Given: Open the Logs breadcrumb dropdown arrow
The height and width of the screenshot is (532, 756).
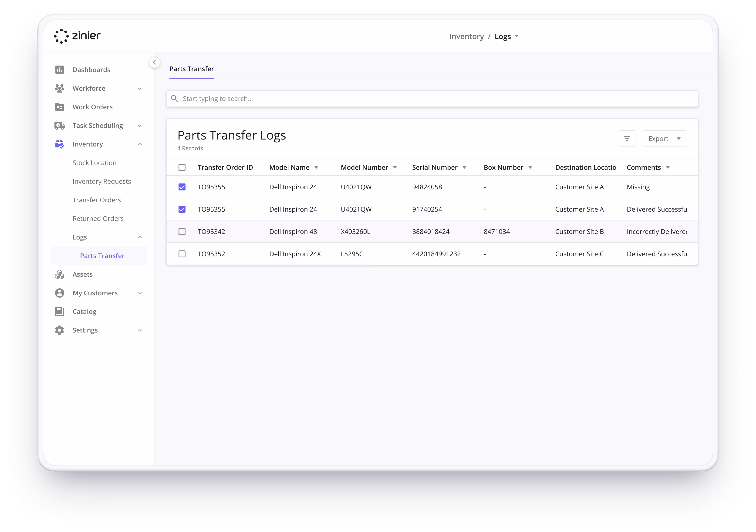Looking at the screenshot, I should pos(517,37).
